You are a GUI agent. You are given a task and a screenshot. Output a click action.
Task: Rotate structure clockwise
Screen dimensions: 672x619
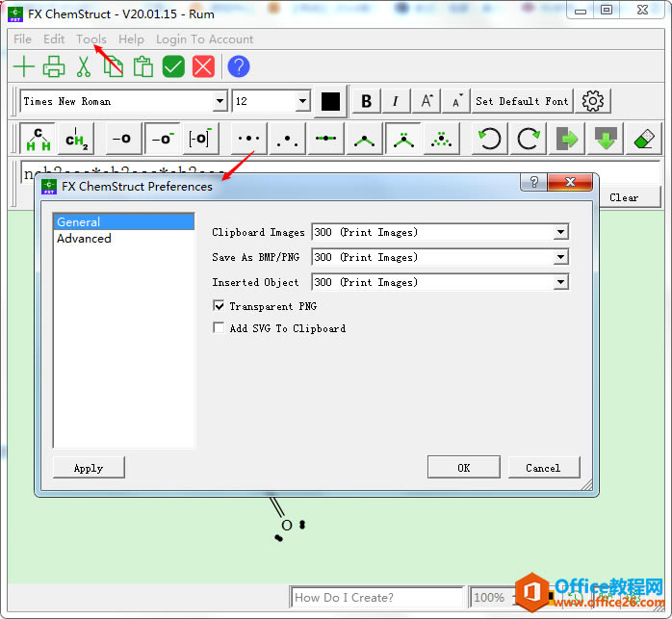coord(528,139)
